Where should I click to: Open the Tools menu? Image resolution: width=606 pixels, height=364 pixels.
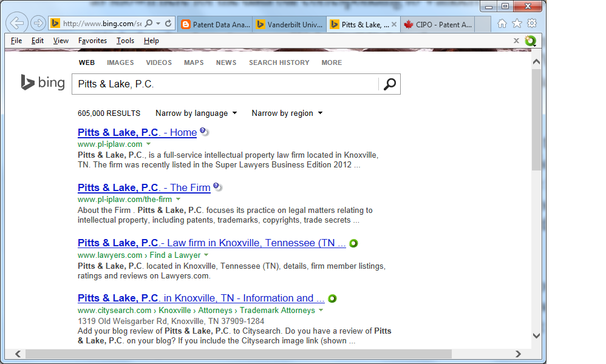(x=125, y=41)
